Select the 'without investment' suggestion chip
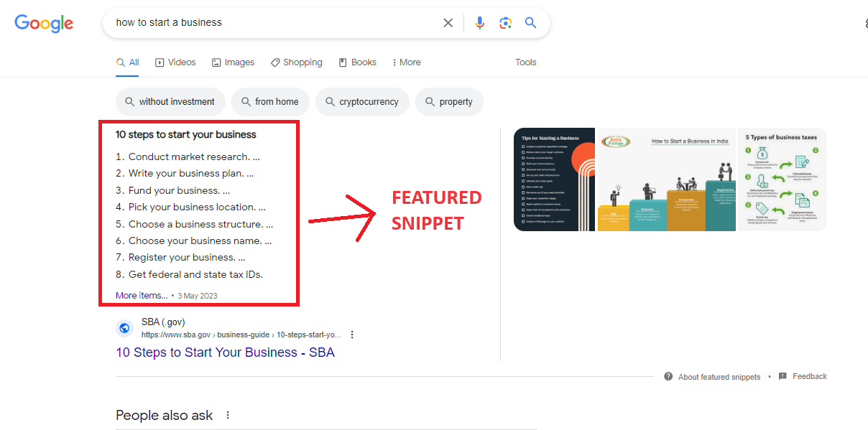The width and height of the screenshot is (868, 430). (x=170, y=102)
